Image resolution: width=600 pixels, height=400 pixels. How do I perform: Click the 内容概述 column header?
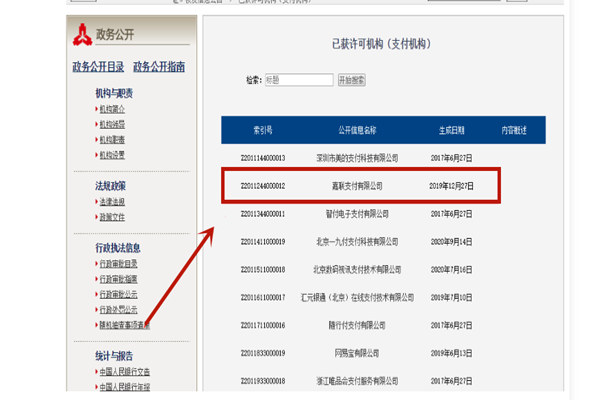pyautogui.click(x=514, y=130)
